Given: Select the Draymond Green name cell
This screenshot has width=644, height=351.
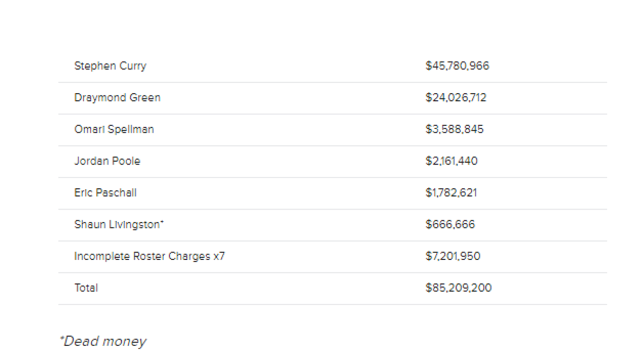Looking at the screenshot, I should point(117,98).
